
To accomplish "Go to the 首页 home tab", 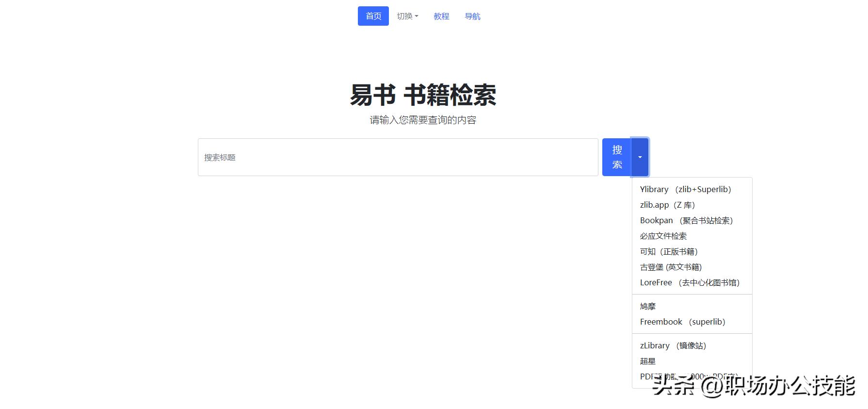I will 373,16.
